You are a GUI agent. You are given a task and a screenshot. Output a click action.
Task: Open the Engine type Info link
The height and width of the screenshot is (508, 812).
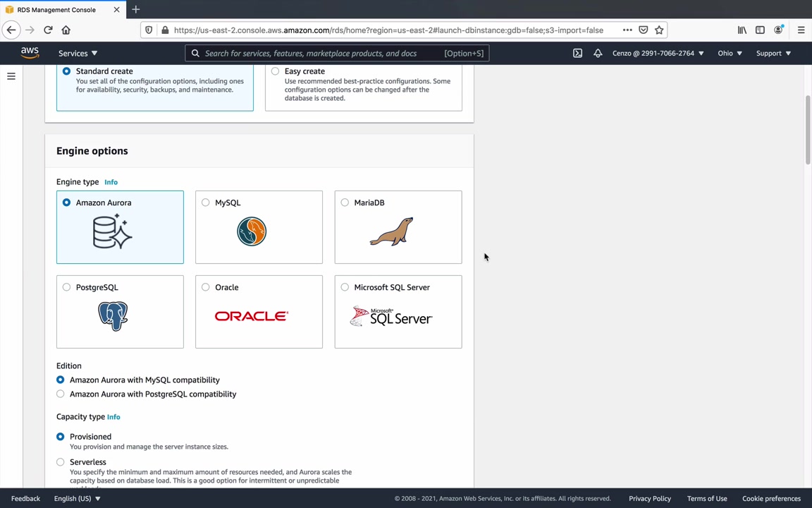111,182
